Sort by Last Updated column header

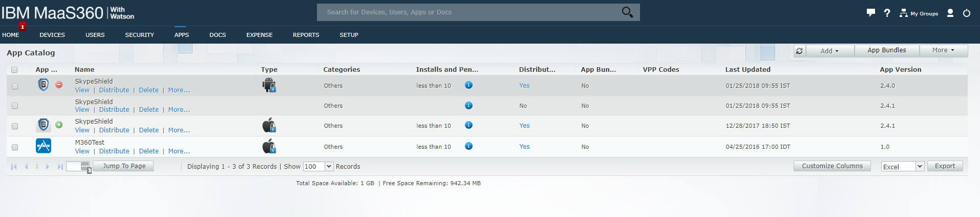748,70
